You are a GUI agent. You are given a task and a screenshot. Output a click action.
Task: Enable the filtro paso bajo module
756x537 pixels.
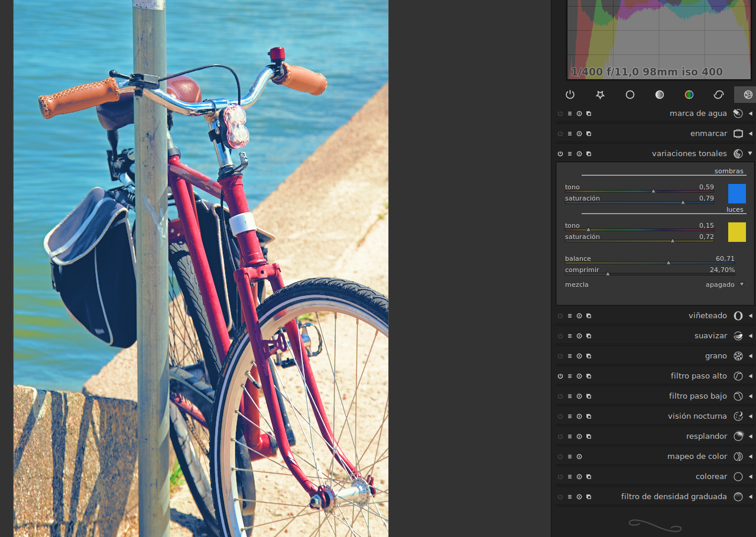pos(560,396)
